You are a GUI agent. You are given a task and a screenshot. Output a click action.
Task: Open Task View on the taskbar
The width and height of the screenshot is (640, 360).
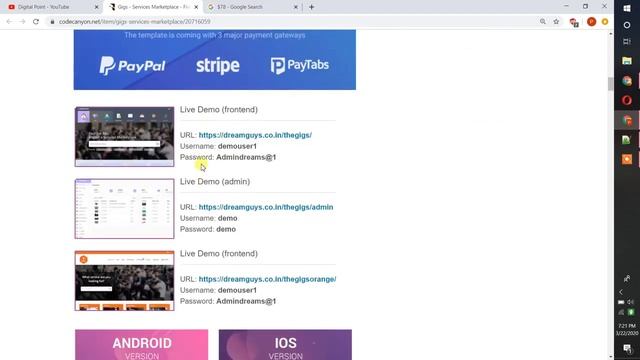(627, 42)
